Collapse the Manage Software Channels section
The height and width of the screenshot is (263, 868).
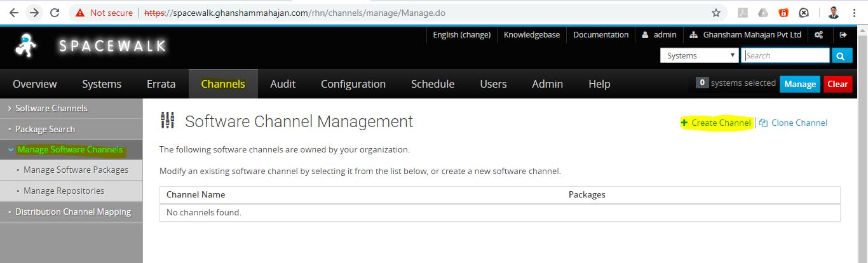[x=70, y=150]
